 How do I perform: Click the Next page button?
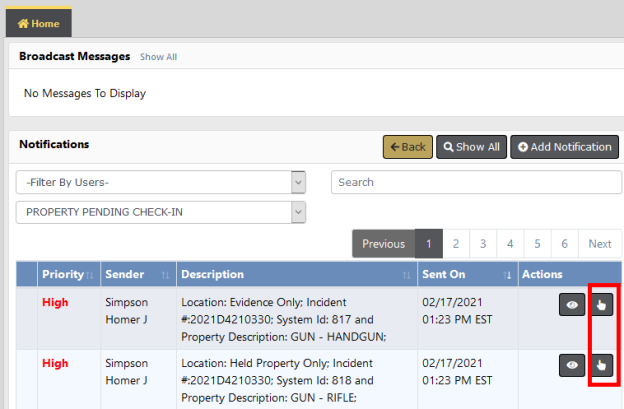pos(599,244)
